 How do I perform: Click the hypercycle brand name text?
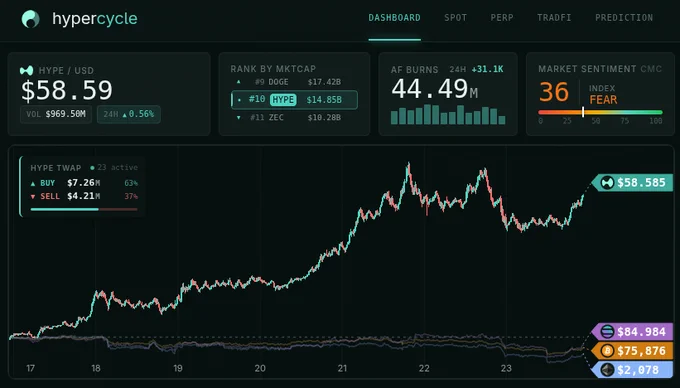point(95,19)
